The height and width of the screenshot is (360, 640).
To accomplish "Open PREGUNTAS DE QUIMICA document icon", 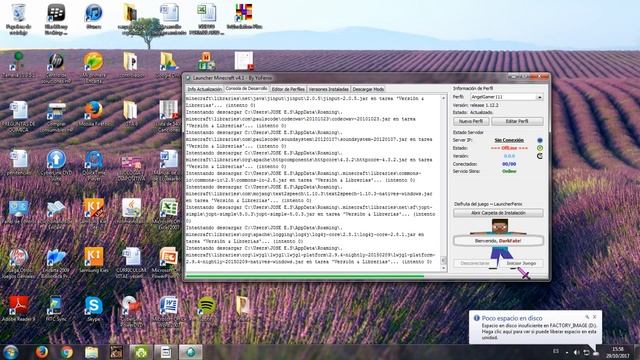I will click(x=18, y=115).
